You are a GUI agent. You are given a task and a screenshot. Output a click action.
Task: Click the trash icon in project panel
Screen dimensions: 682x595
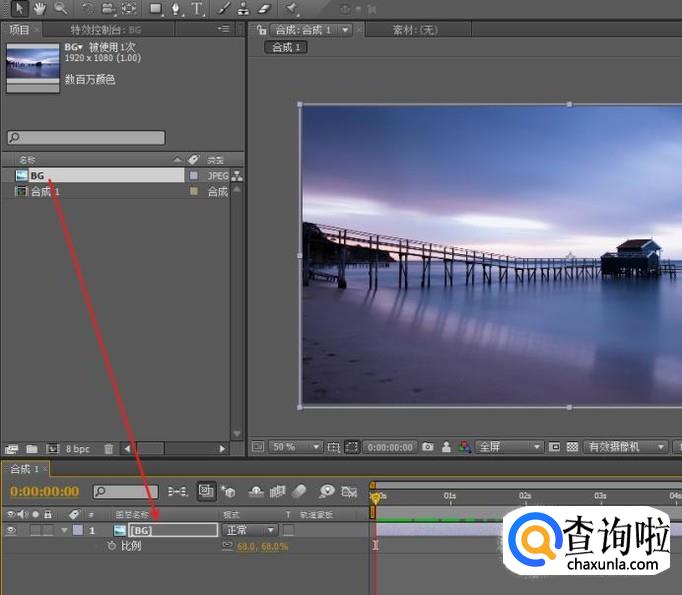[109, 449]
